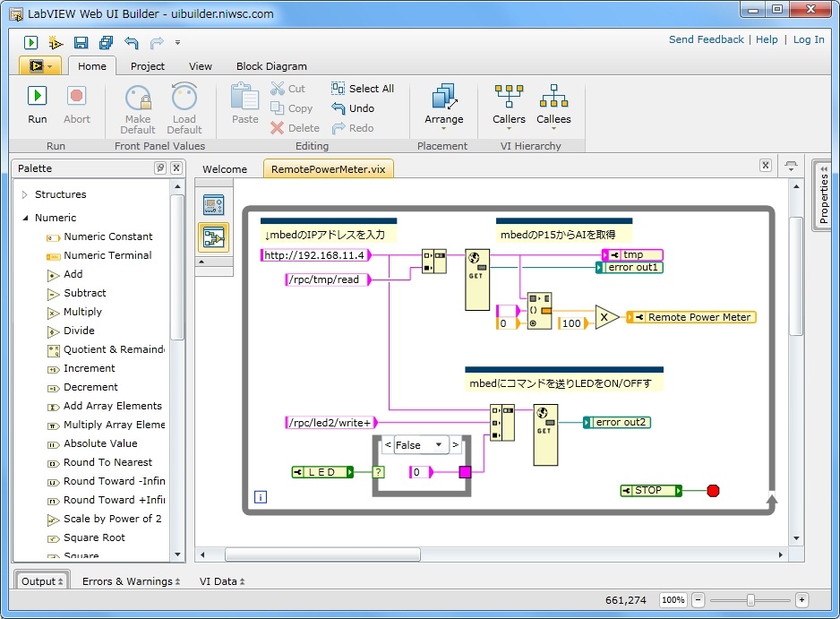Screen dimensions: 840x619
Task: Close the Palette panel
Action: 176,168
